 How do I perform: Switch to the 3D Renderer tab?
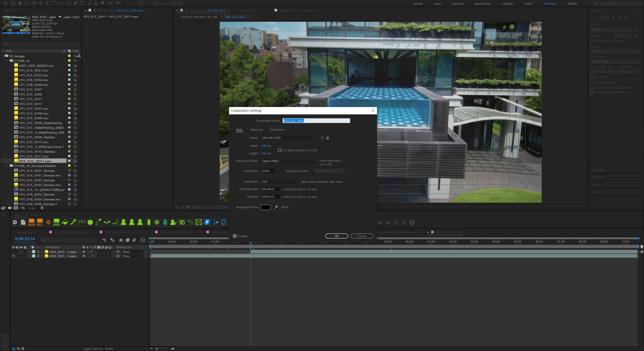click(x=277, y=130)
